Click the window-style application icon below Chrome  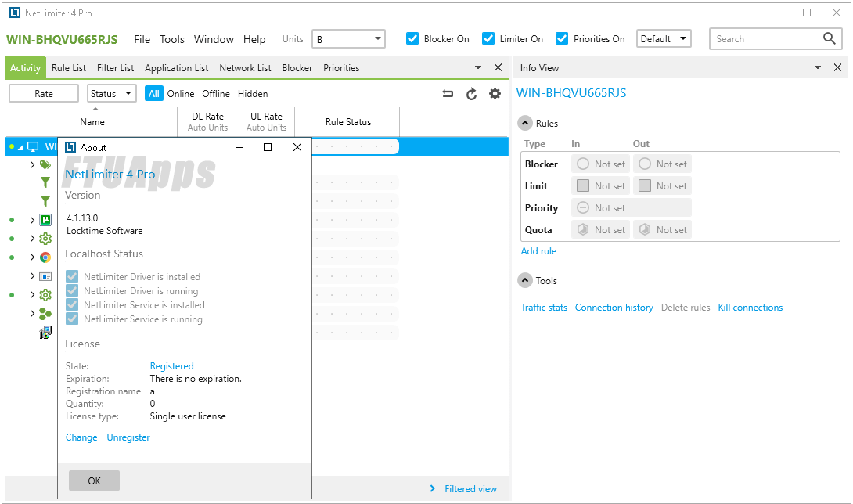(x=45, y=276)
